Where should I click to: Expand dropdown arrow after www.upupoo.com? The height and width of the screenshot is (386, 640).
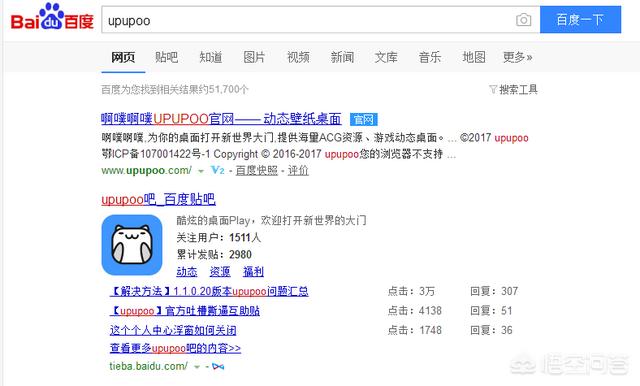point(200,171)
